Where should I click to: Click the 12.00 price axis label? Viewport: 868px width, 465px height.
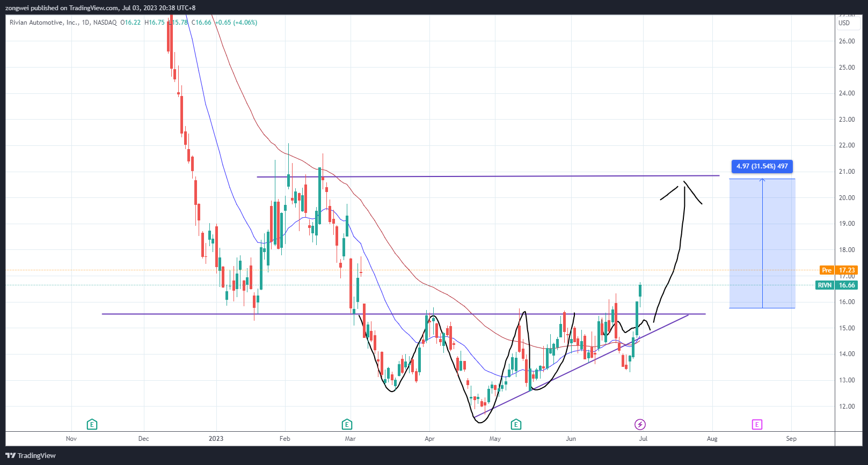[x=847, y=407]
